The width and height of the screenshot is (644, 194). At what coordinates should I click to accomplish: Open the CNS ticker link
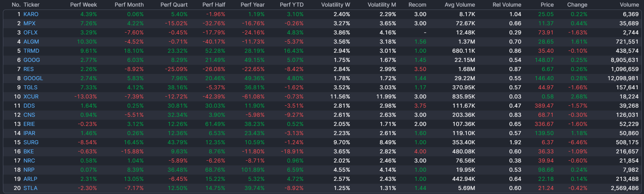29,115
